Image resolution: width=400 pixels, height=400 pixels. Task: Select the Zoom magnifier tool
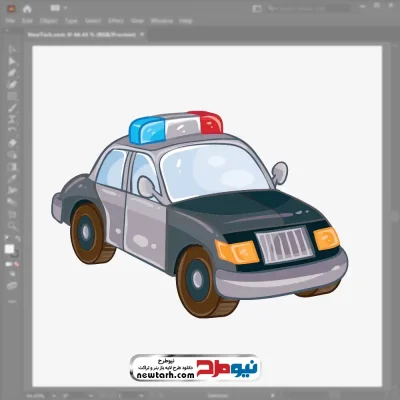pos(12,226)
